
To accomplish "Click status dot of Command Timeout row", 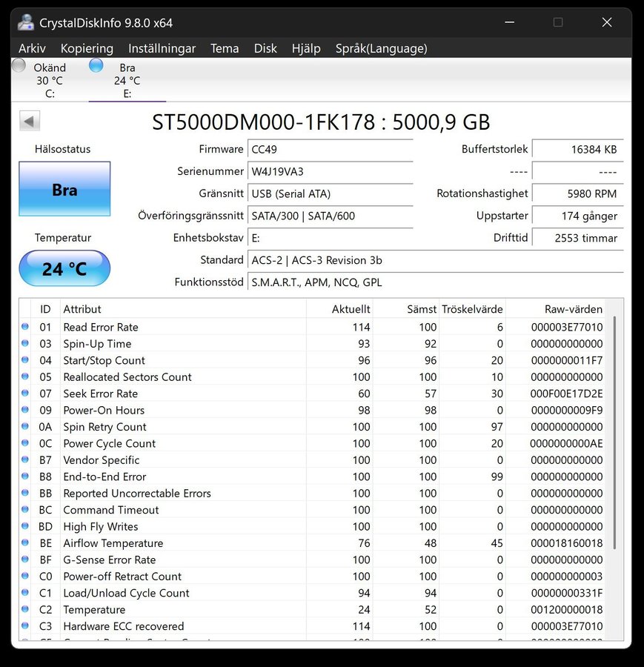I will 25,509.
